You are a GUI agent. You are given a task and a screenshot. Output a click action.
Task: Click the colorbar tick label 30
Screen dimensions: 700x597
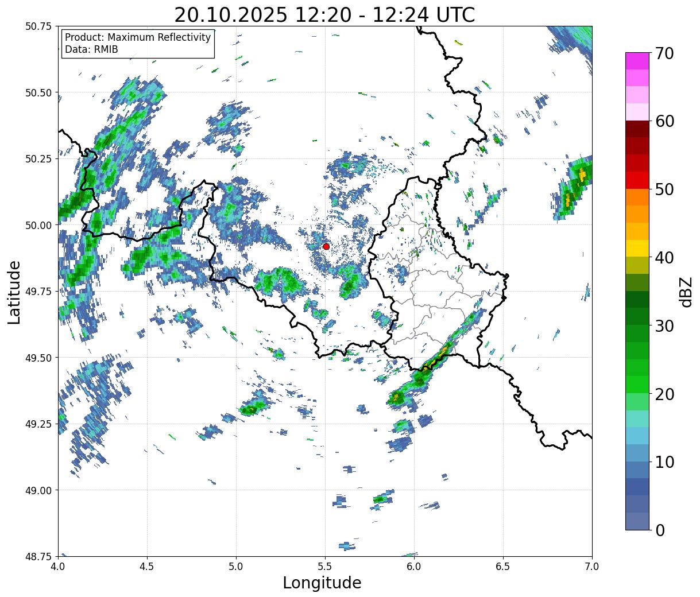(x=664, y=325)
